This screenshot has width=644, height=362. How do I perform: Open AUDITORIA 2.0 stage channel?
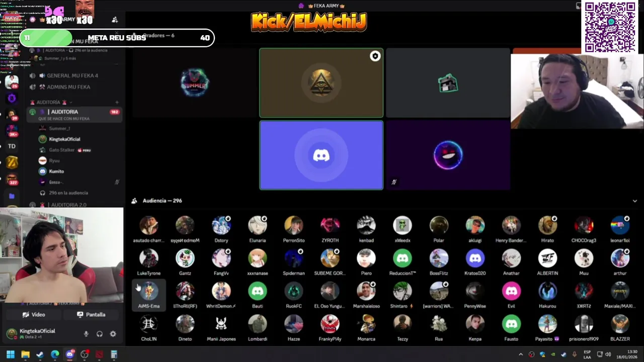coord(68,205)
